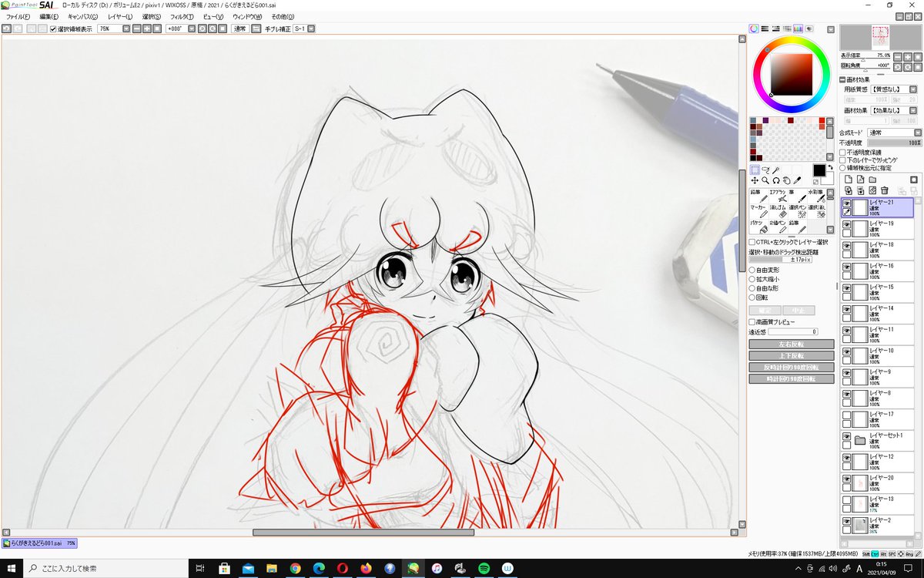Select the rotate view tool

point(776,180)
